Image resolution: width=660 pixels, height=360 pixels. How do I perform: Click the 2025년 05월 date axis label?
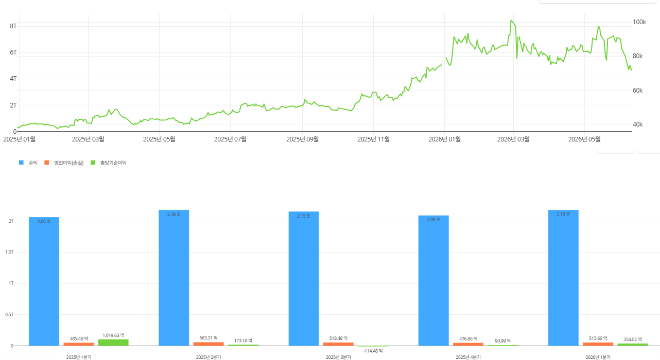(159, 139)
